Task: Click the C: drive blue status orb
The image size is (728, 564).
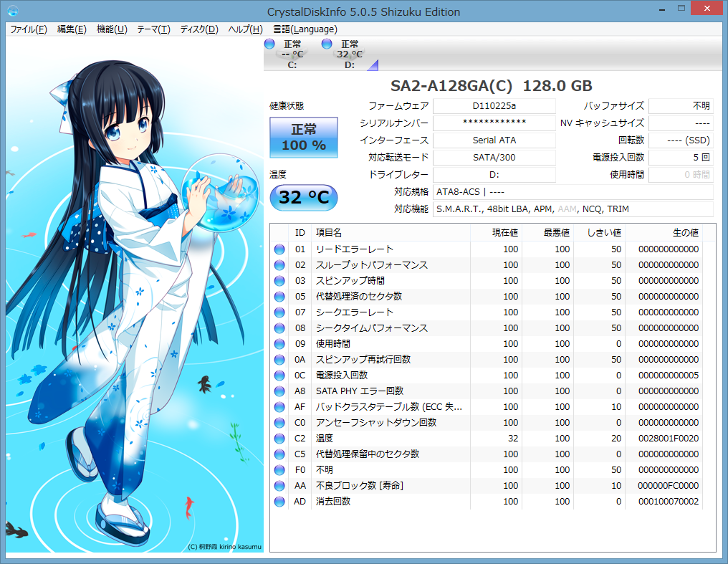Action: tap(269, 44)
